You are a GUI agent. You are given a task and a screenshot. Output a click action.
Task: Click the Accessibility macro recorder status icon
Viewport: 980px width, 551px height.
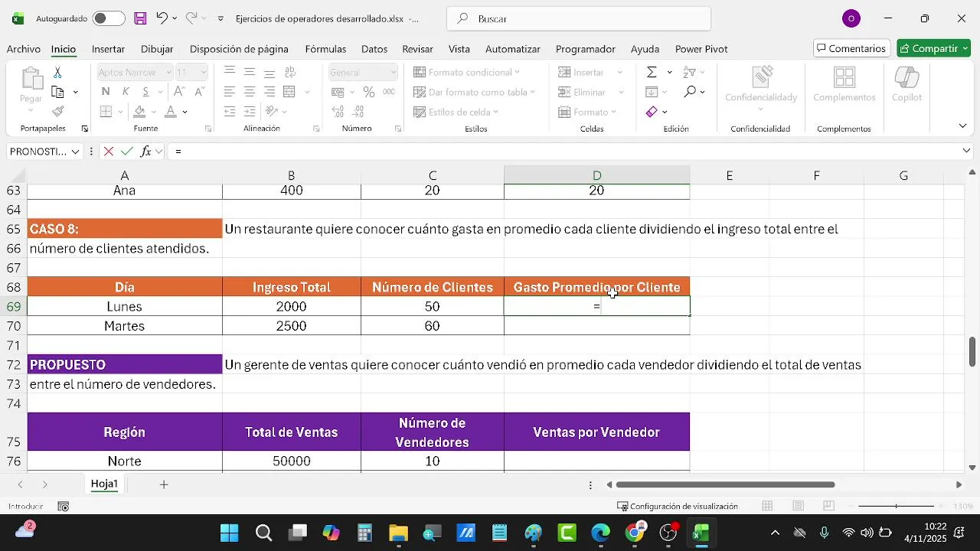[x=64, y=507]
